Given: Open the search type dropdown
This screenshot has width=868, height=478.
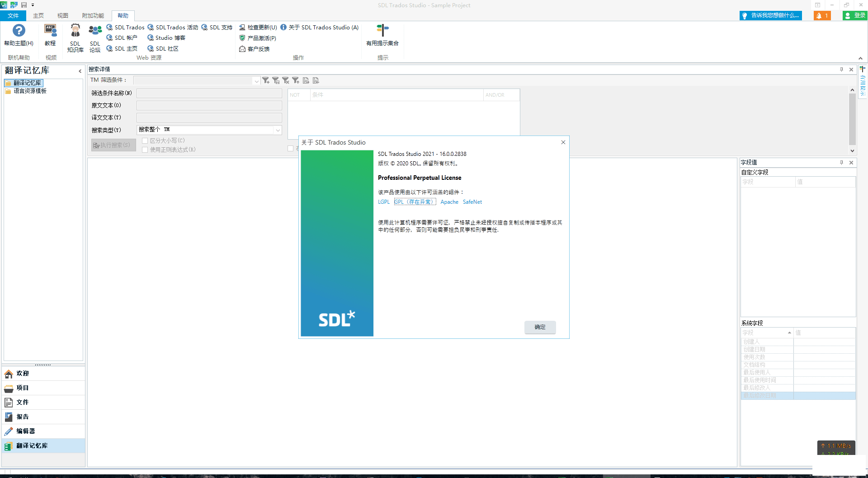Looking at the screenshot, I should [x=278, y=130].
